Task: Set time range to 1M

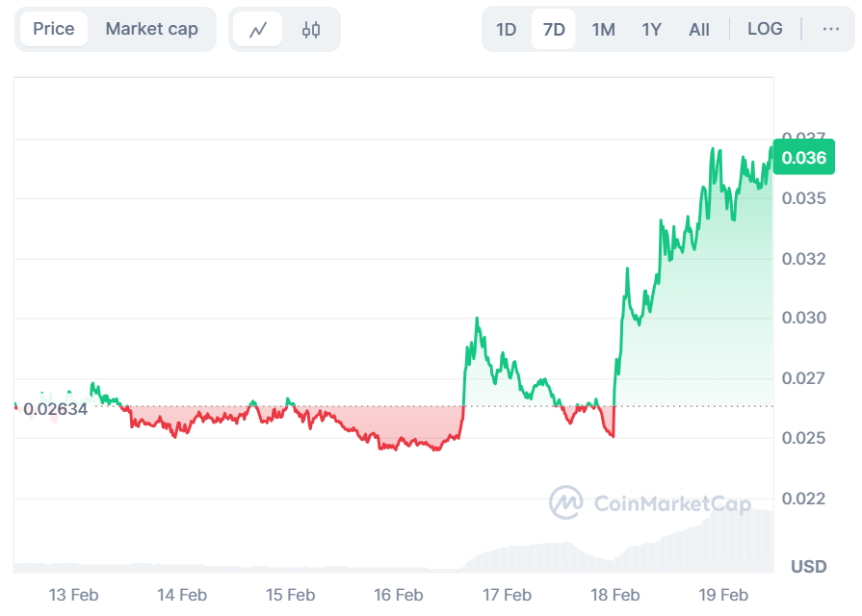Action: [x=603, y=30]
